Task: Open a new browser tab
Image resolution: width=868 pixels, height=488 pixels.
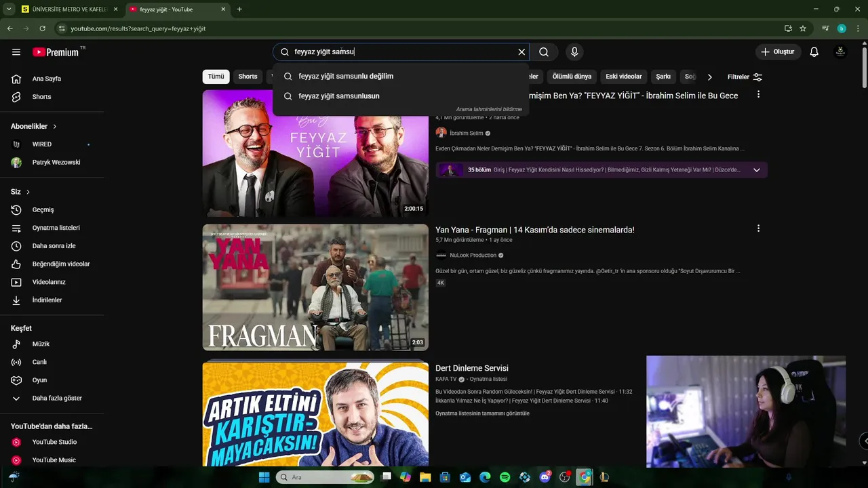Action: pyautogui.click(x=239, y=9)
